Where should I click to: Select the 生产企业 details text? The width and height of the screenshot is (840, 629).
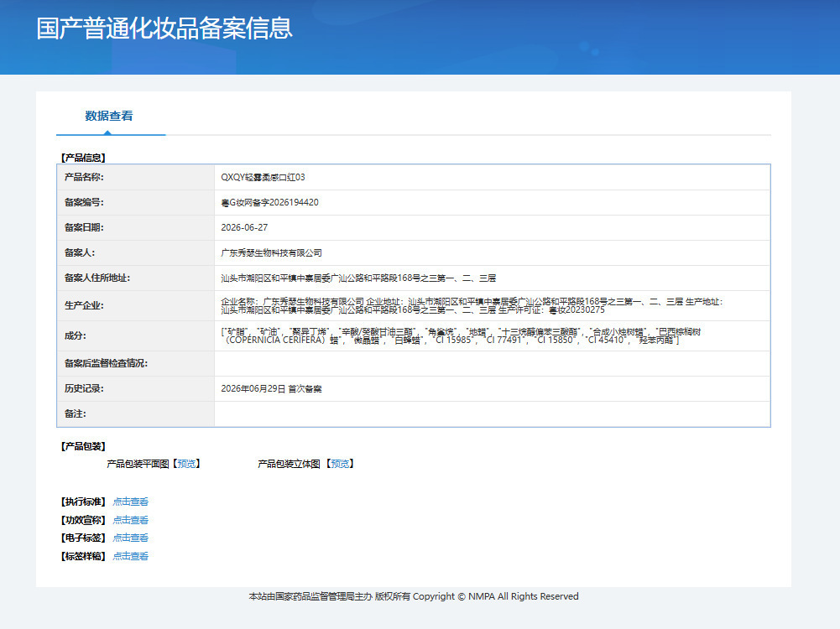[472, 305]
